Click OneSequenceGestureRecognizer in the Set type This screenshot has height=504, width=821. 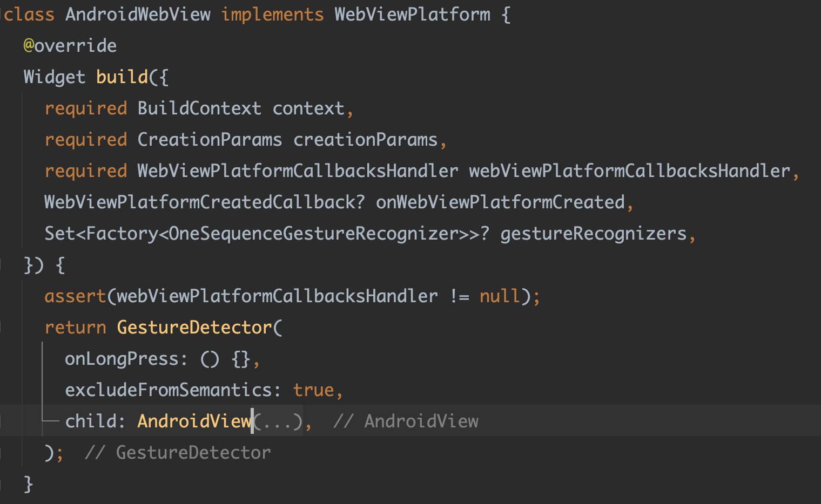click(313, 234)
